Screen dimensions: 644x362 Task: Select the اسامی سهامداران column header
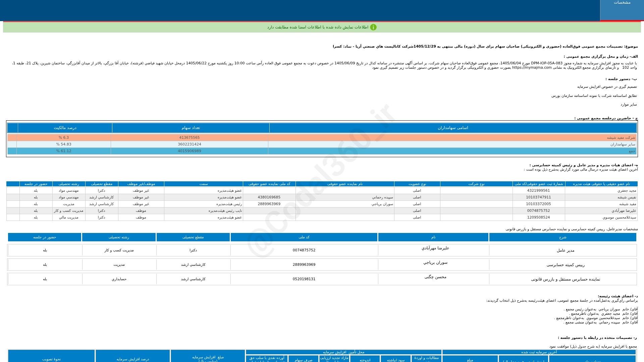pyautogui.click(x=453, y=128)
